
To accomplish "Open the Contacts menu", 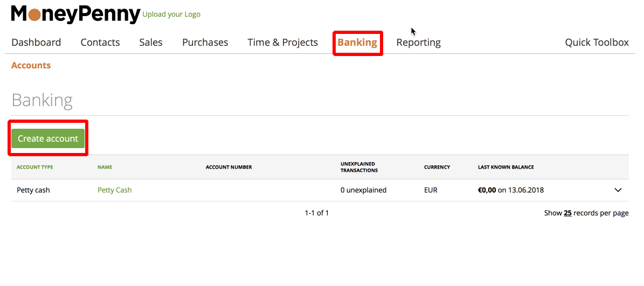I will coord(100,42).
